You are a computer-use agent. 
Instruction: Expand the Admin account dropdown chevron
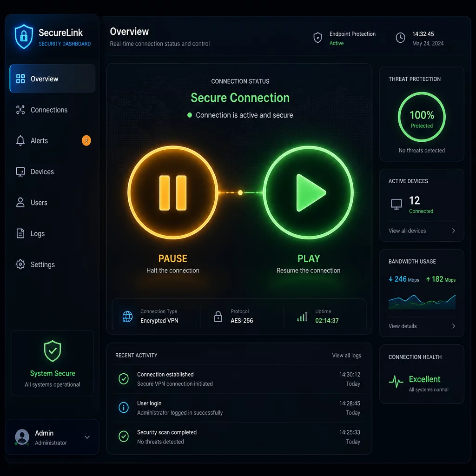pyautogui.click(x=87, y=437)
